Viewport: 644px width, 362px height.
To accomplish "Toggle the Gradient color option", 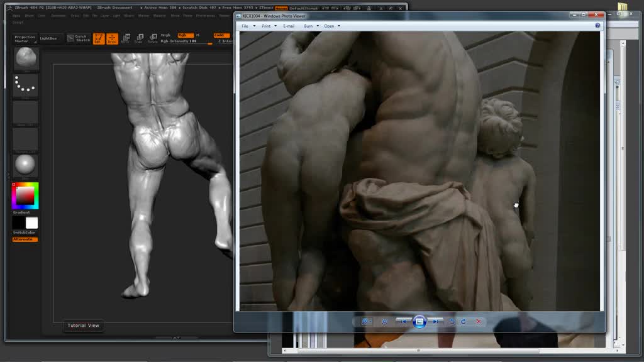I will click(21, 212).
